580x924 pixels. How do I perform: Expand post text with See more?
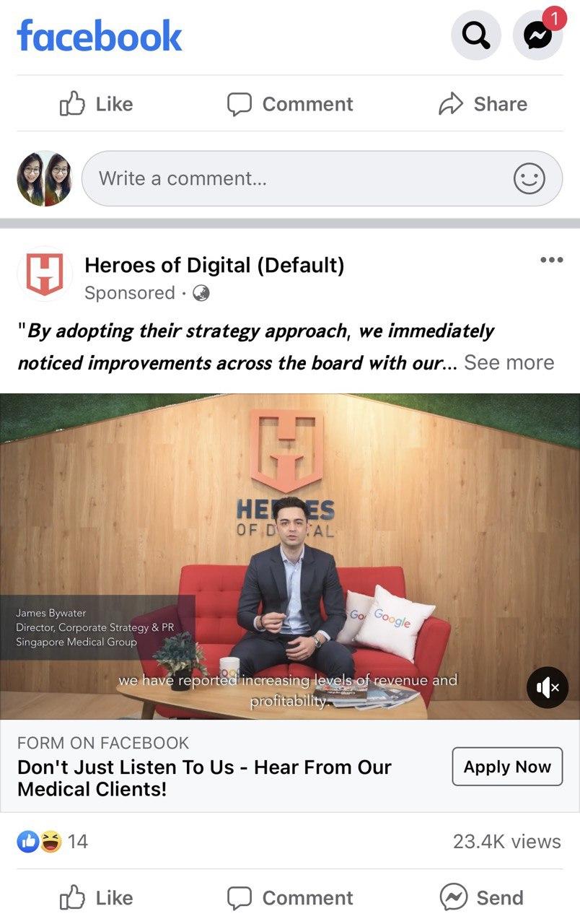pos(509,362)
